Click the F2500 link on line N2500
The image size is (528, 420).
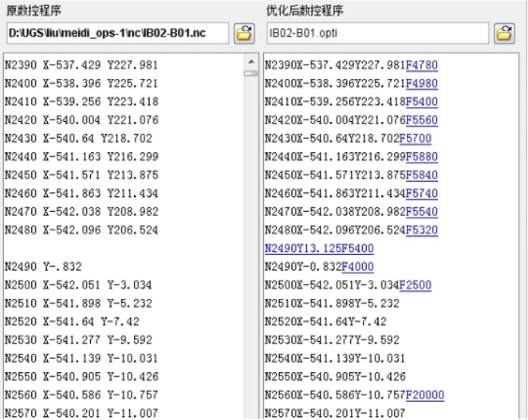click(x=415, y=285)
